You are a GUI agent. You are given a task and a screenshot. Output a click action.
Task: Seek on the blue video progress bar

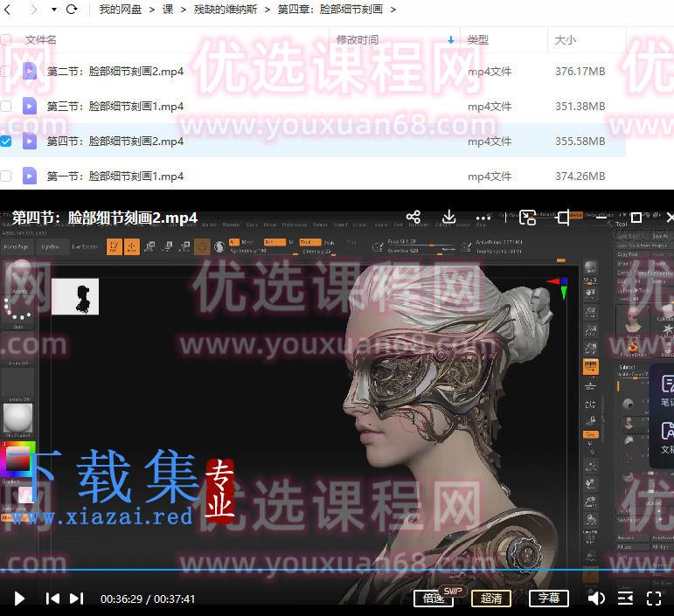[337, 570]
